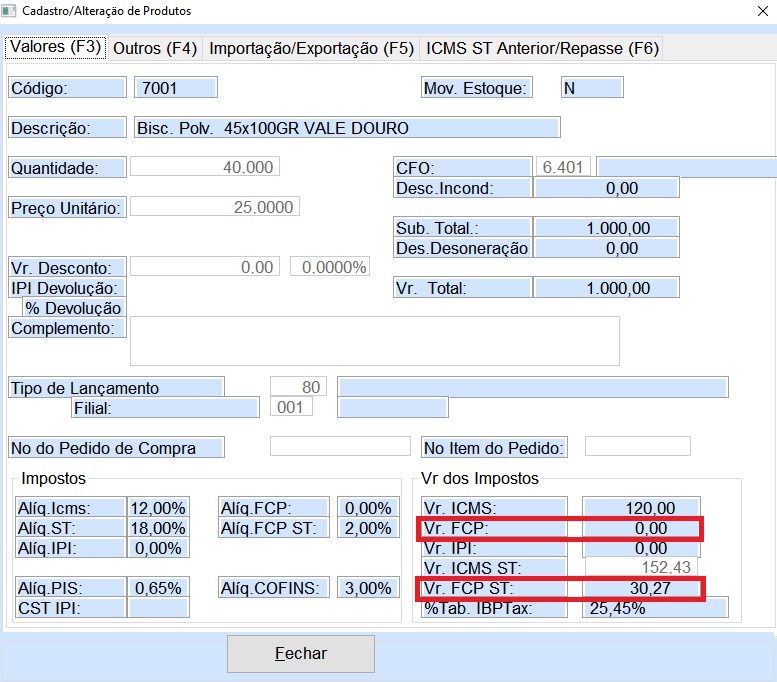Click the No Item do Pedido field

coord(637,447)
